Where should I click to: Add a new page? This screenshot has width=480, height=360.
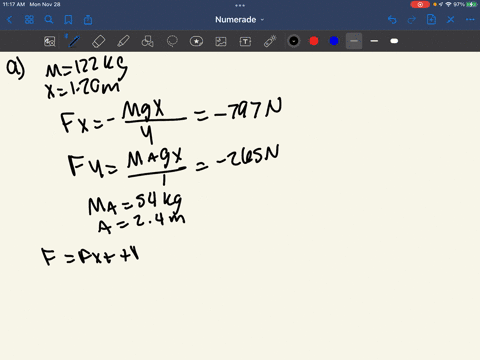tap(431, 19)
